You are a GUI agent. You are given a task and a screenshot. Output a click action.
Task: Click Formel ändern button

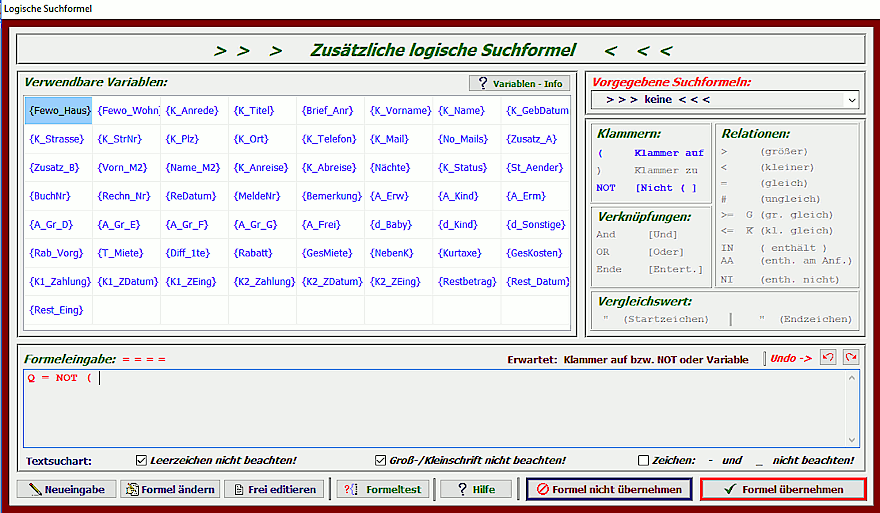click(169, 489)
